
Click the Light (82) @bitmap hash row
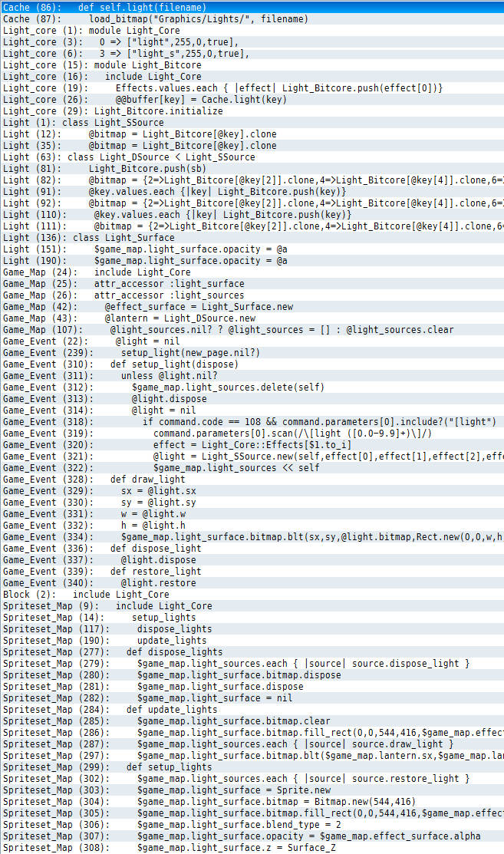[252, 180]
